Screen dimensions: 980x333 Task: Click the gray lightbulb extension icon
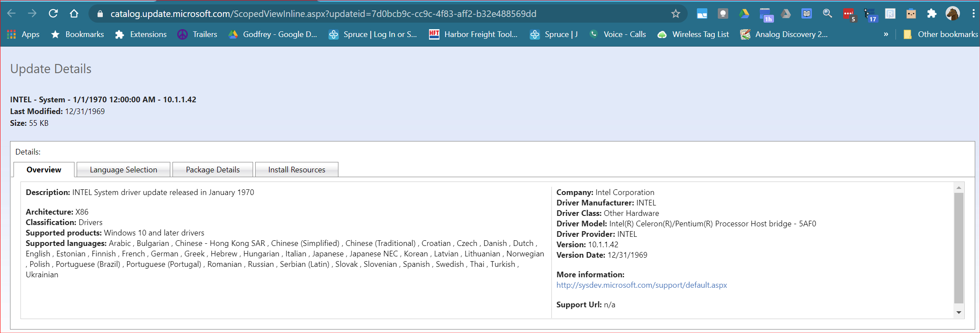[723, 14]
